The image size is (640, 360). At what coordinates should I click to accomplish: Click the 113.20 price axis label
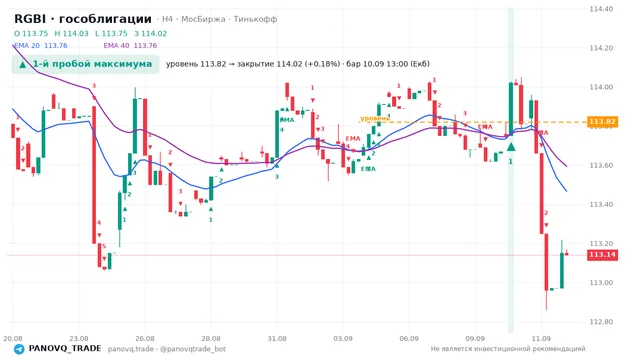(x=601, y=244)
